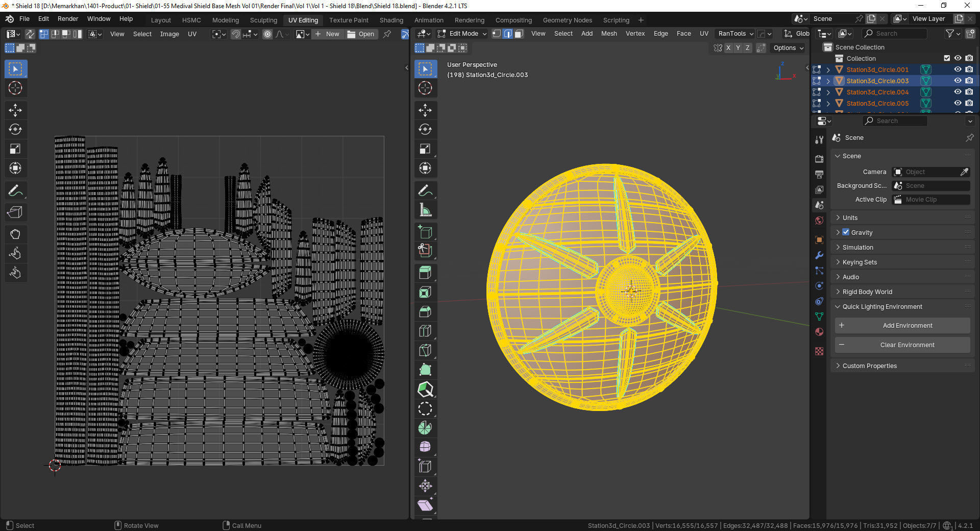Image resolution: width=980 pixels, height=531 pixels.
Task: Switch UV selection to edge mode
Action: 55,34
